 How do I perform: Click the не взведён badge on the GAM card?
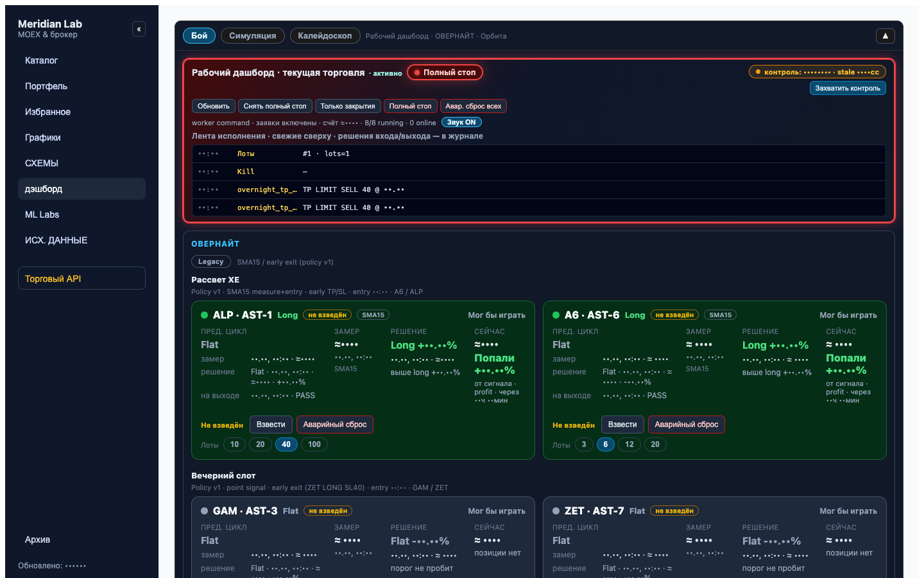coord(328,511)
